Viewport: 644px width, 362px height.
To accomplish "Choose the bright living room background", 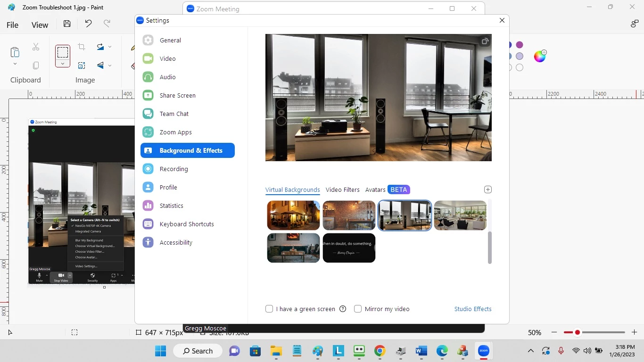I will click(460, 215).
